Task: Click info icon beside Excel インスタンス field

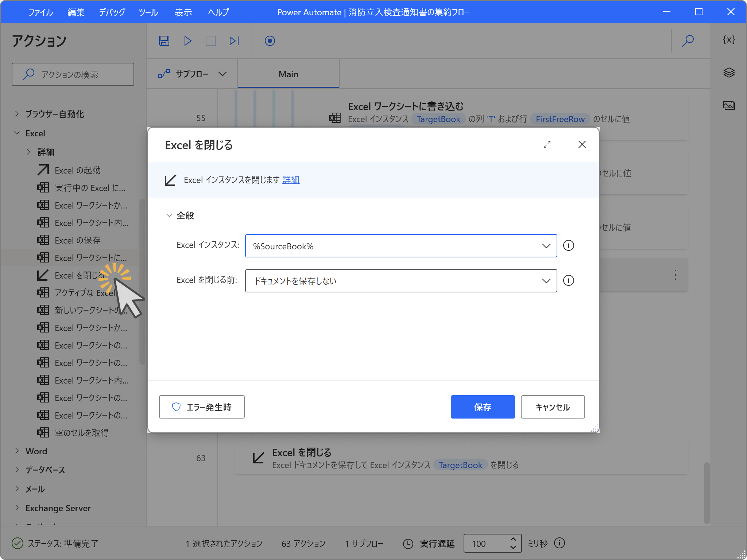Action: [568, 245]
